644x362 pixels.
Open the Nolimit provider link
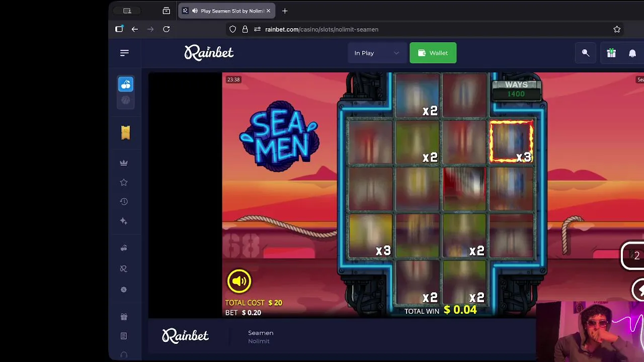(x=259, y=341)
